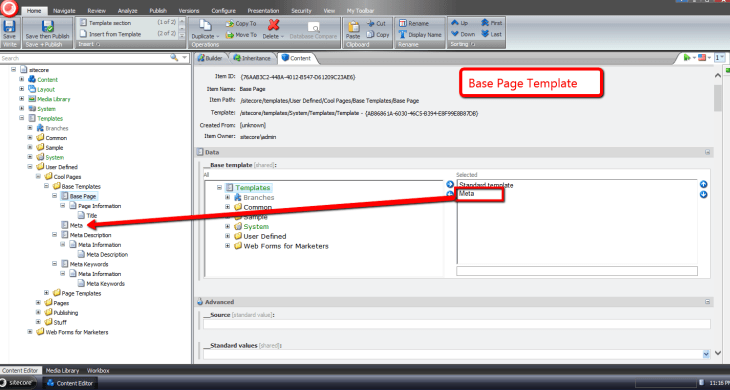Choose Template section insert option

pyautogui.click(x=110, y=23)
